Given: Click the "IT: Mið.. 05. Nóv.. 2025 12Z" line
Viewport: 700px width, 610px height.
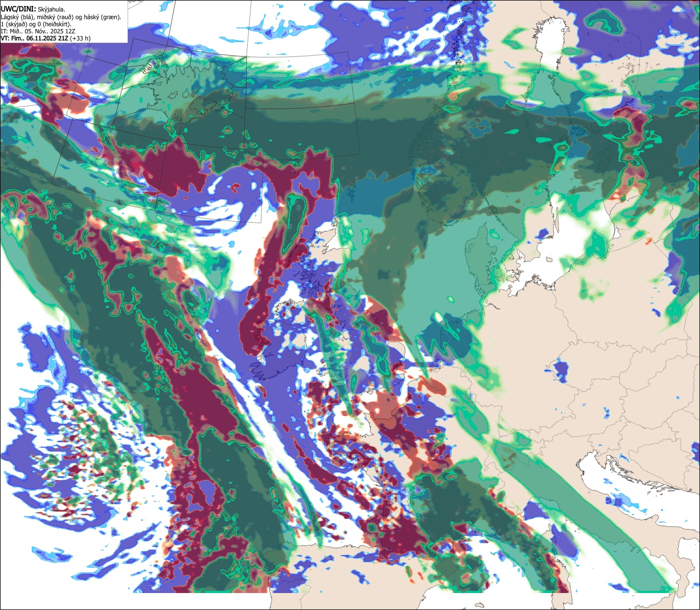Looking at the screenshot, I should pyautogui.click(x=38, y=31).
